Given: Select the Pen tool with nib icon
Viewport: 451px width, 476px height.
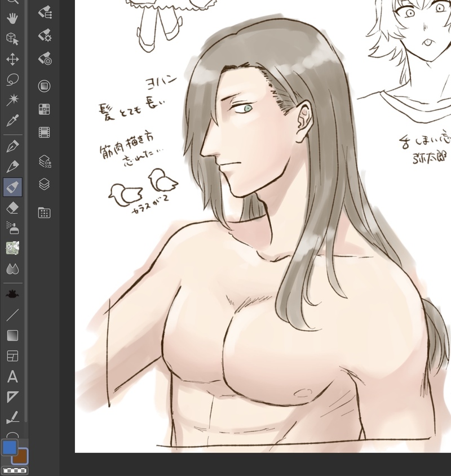Looking at the screenshot, I should coord(12,146).
